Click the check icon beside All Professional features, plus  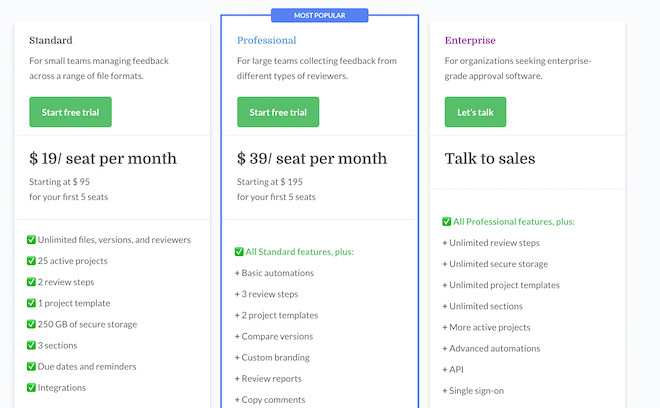447,222
